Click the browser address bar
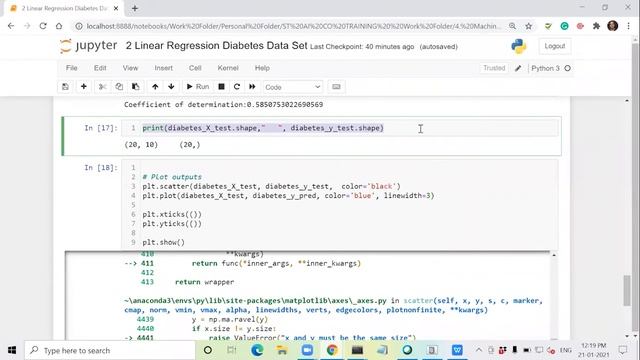 (292, 26)
